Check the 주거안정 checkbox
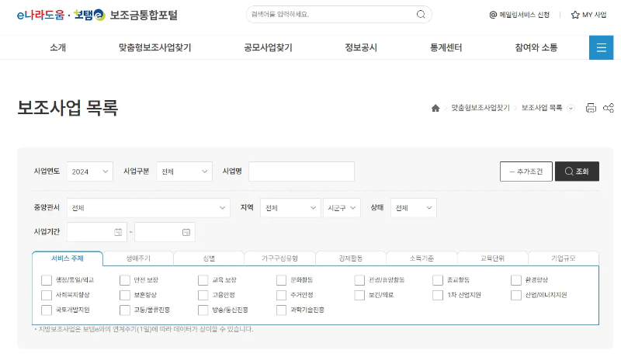The width and height of the screenshot is (621, 364). tap(281, 295)
